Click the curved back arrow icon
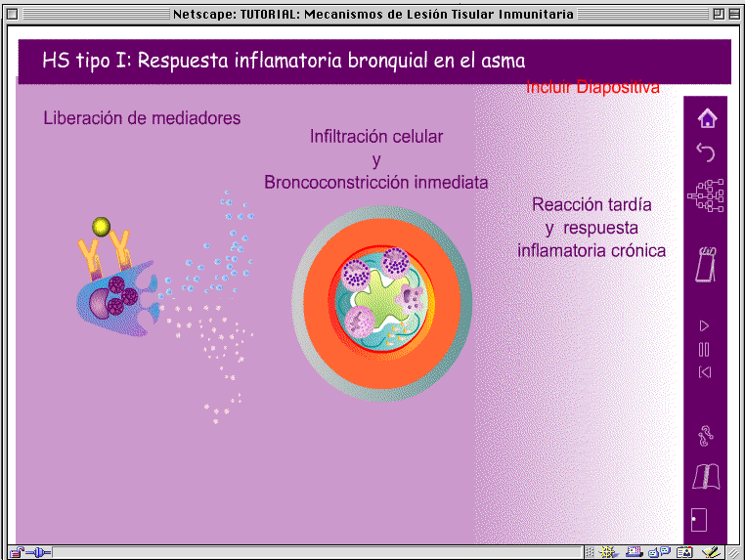Screen dimensions: 745x560 pyautogui.click(x=706, y=152)
